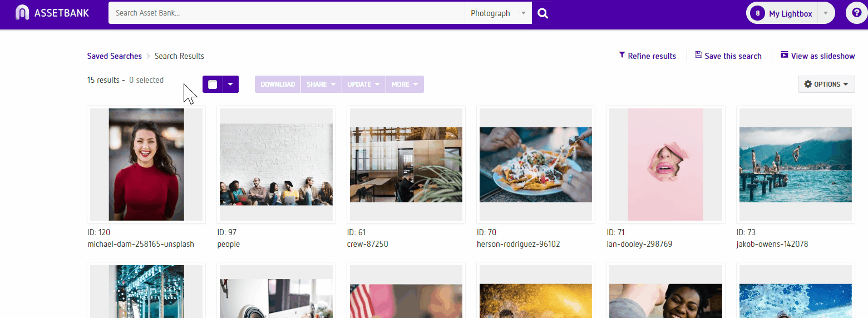Open the Share dropdown menu
The width and height of the screenshot is (868, 318).
(x=321, y=85)
